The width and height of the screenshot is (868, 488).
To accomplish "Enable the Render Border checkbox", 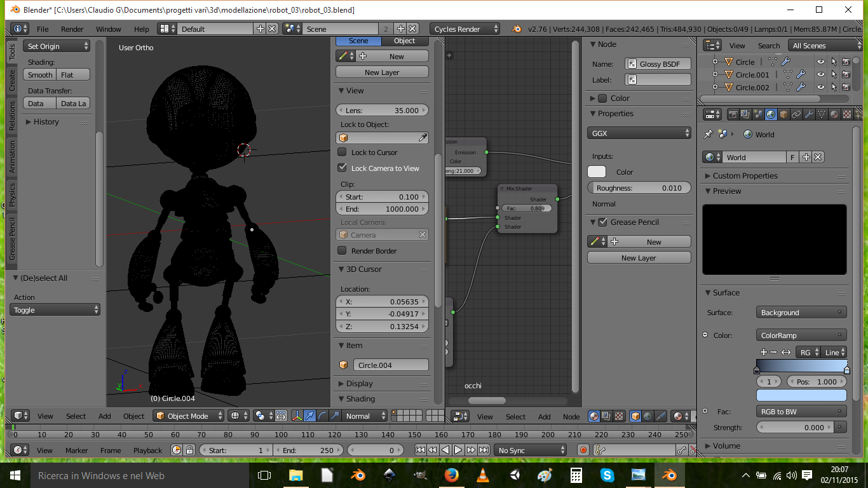I will point(342,251).
